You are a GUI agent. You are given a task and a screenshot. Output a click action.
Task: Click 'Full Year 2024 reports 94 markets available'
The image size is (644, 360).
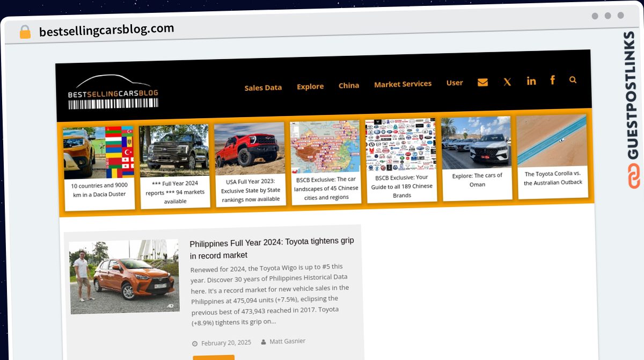pos(175,192)
